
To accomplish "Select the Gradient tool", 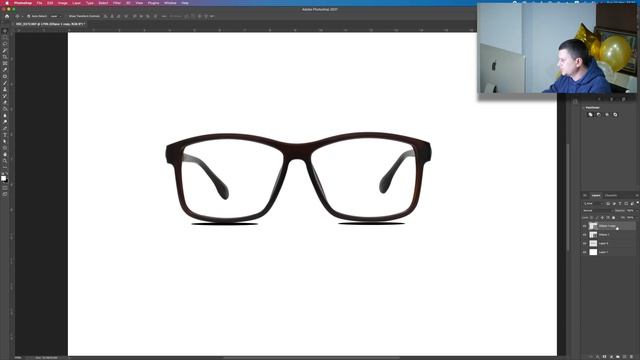I will point(5,109).
